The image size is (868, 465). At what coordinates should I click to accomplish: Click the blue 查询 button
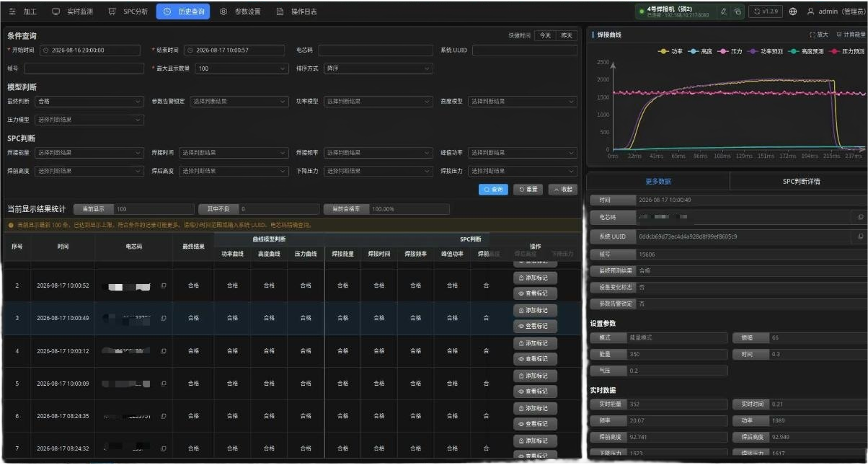[x=493, y=190]
